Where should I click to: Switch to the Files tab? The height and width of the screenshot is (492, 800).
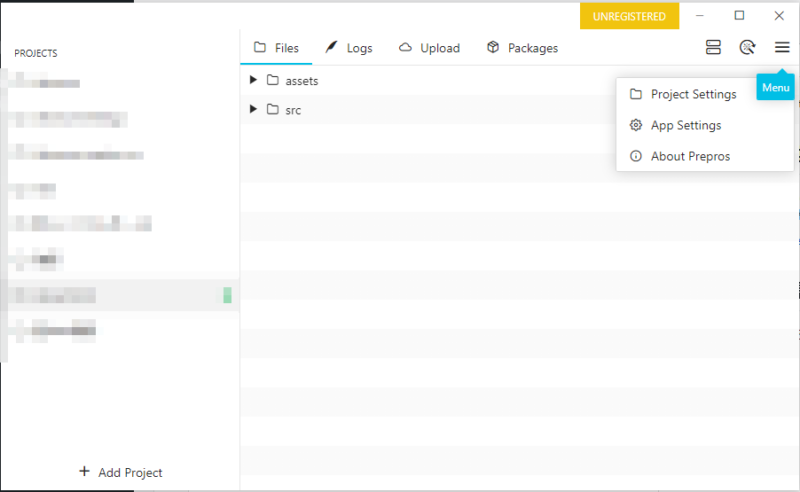tap(277, 48)
